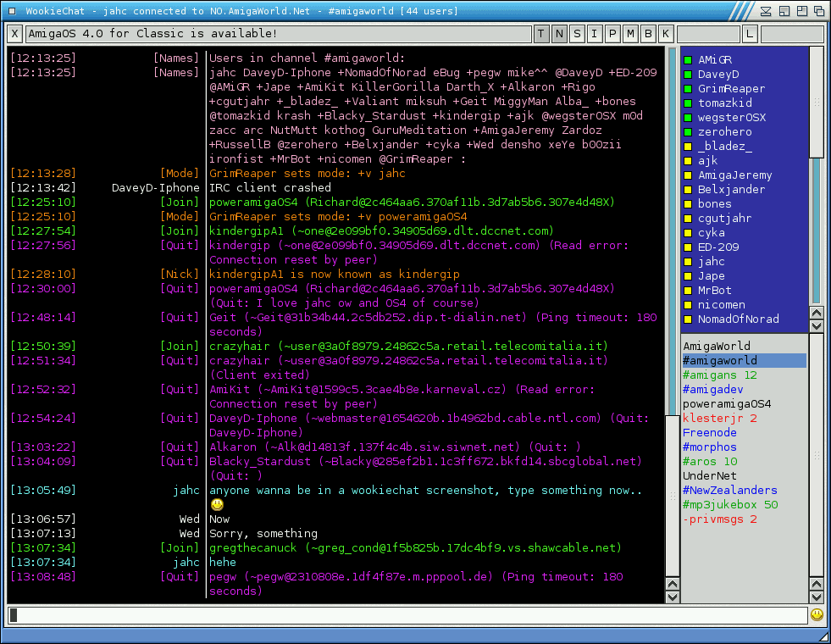The width and height of the screenshot is (831, 644).
Task: Click the scroll down arrow of chat area
Action: coord(672,598)
